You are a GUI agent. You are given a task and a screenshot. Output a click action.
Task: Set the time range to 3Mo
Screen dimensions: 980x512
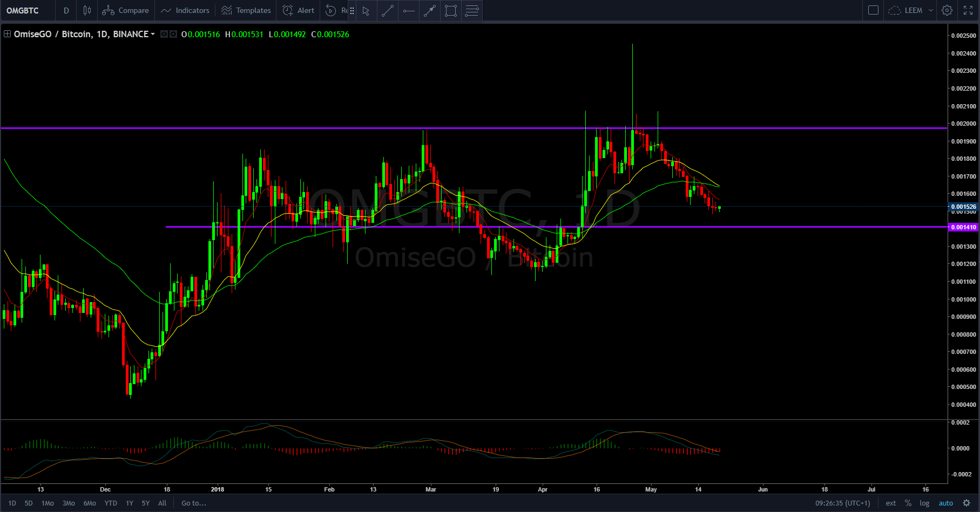pos(69,503)
